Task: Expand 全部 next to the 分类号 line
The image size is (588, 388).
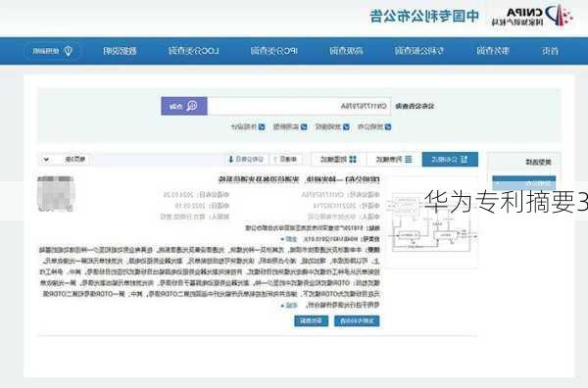Action: pyautogui.click(x=289, y=239)
